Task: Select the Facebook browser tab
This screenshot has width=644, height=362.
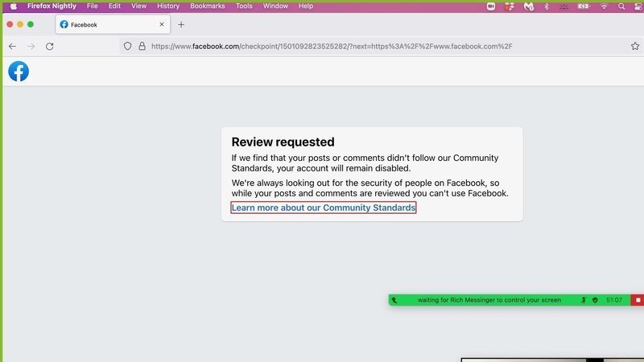Action: [105, 25]
